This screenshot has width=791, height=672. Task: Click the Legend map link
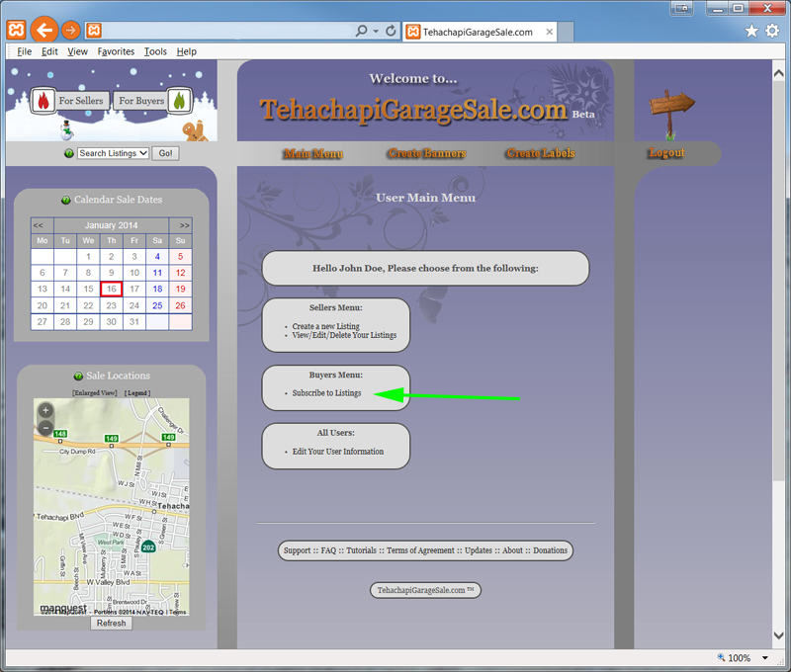coord(137,392)
